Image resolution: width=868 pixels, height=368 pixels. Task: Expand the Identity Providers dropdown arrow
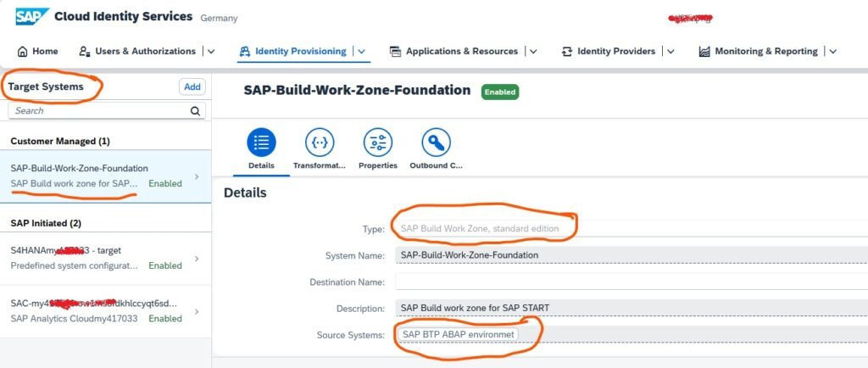pyautogui.click(x=670, y=52)
